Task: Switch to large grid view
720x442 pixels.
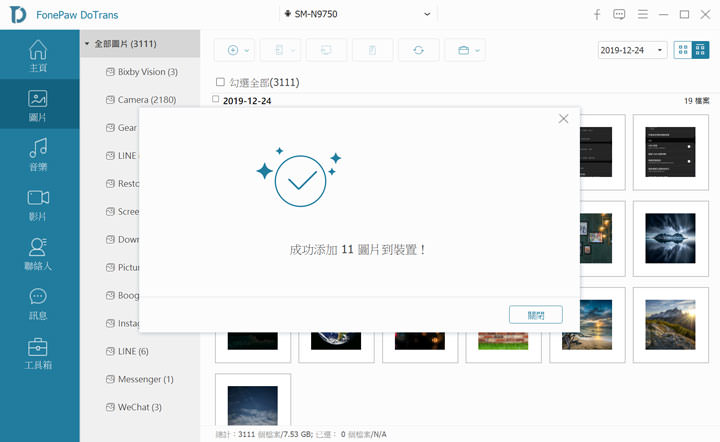Action: tap(683, 50)
